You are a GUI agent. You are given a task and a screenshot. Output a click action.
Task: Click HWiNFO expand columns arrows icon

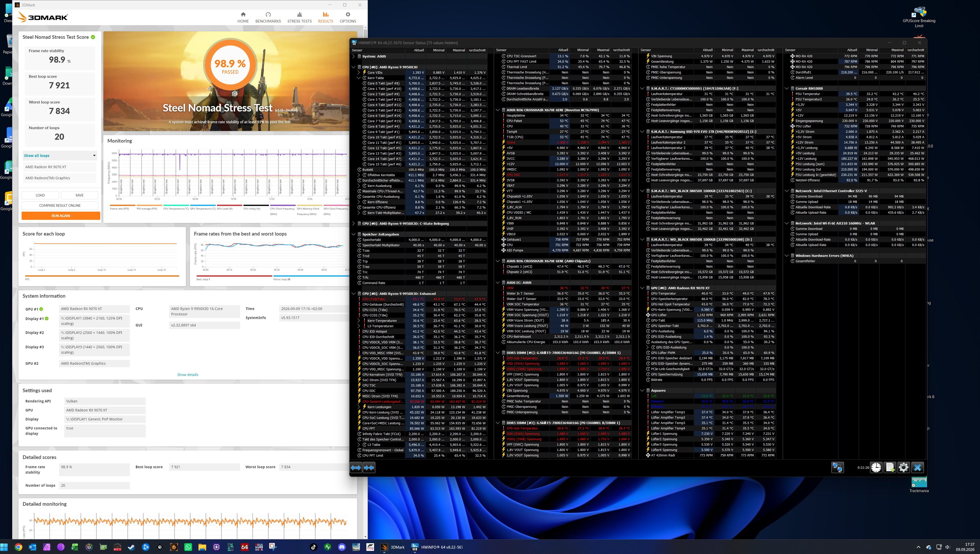[356, 467]
